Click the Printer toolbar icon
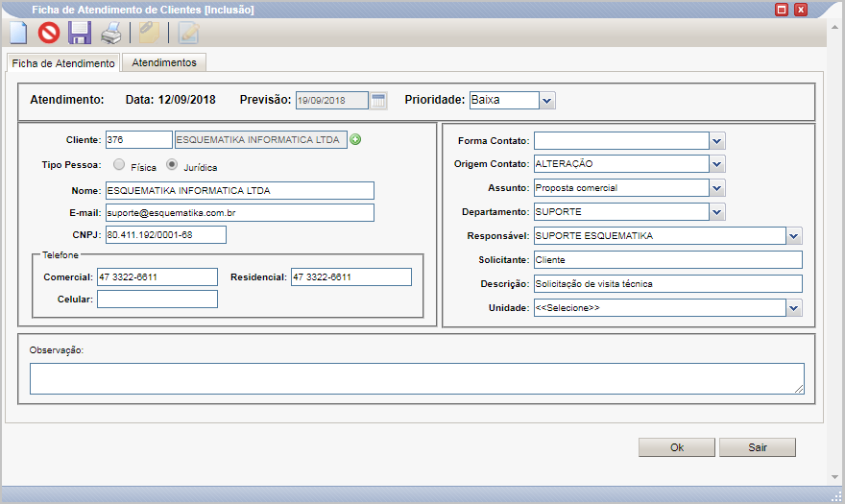Viewport: 845px width, 504px height. coord(111,33)
